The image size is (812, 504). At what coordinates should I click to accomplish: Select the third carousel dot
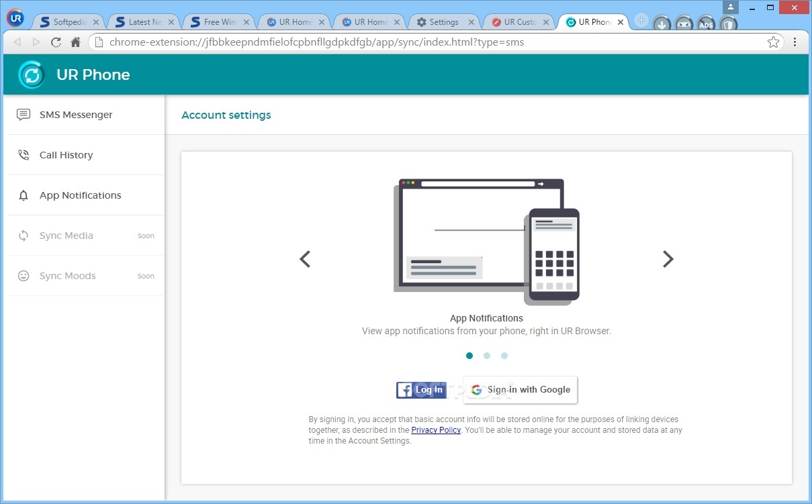pos(504,356)
